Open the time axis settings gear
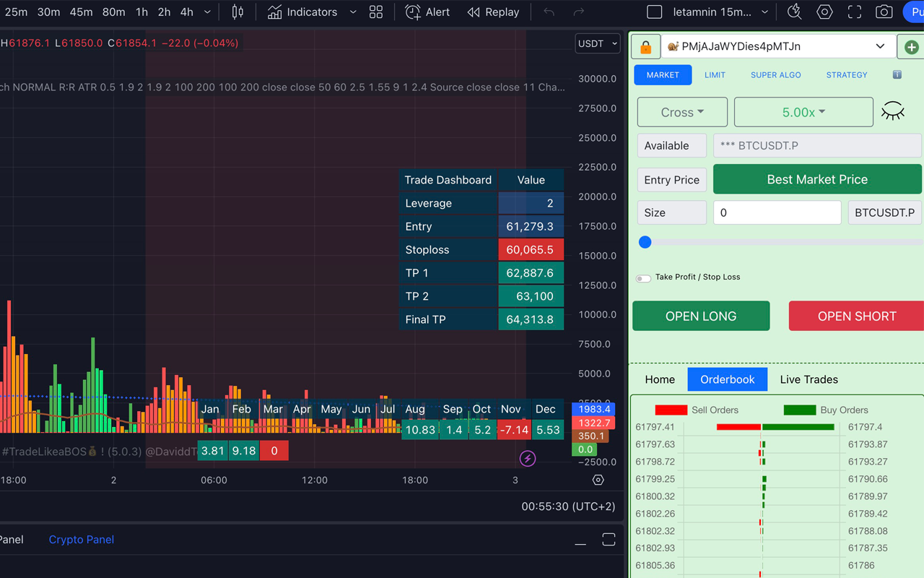The image size is (924, 578). click(598, 480)
